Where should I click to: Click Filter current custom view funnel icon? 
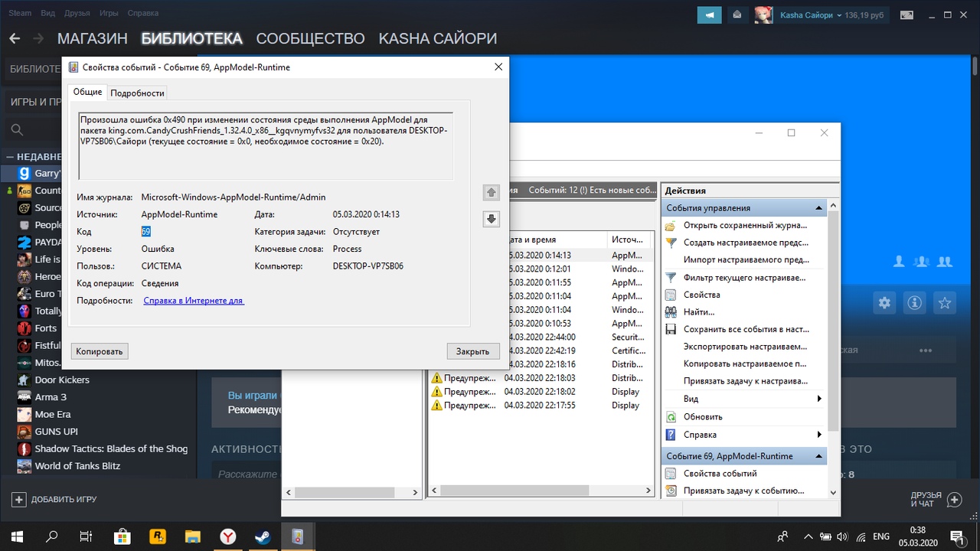[x=671, y=277]
